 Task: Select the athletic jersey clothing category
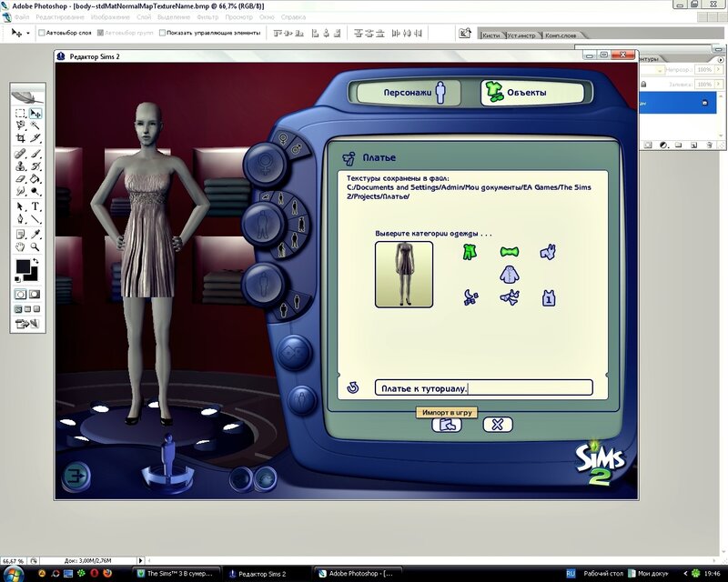(549, 297)
